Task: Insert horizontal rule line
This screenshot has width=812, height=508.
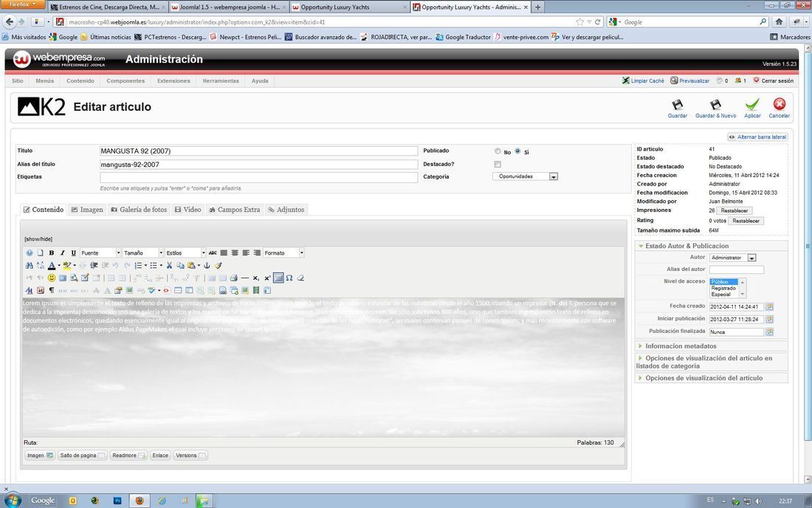Action: point(245,278)
